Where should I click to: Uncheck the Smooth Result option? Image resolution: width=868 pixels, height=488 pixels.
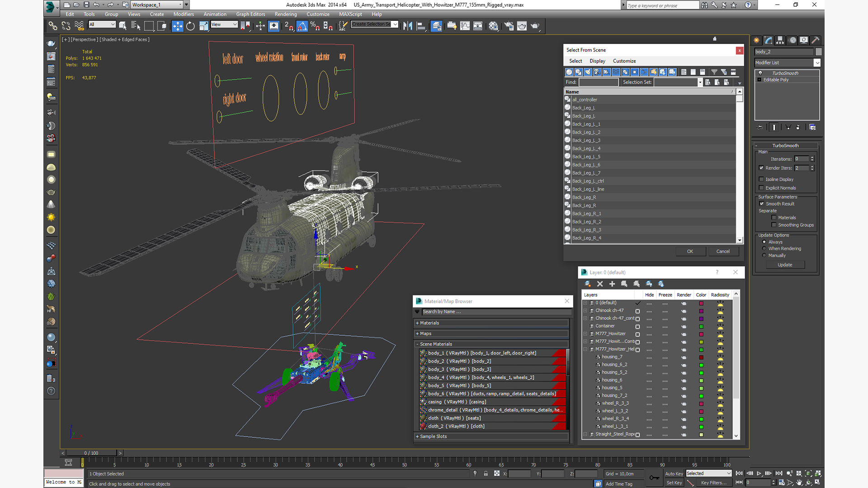pyautogui.click(x=762, y=204)
